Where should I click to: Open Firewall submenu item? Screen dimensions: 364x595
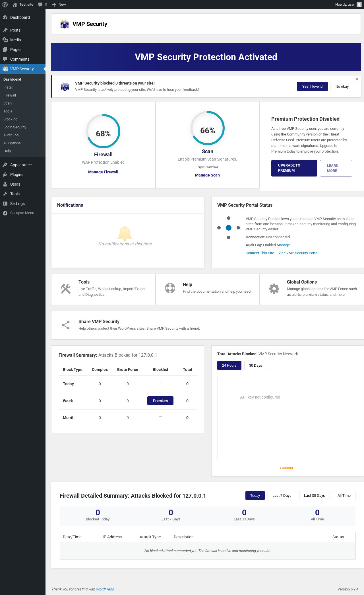10,95
